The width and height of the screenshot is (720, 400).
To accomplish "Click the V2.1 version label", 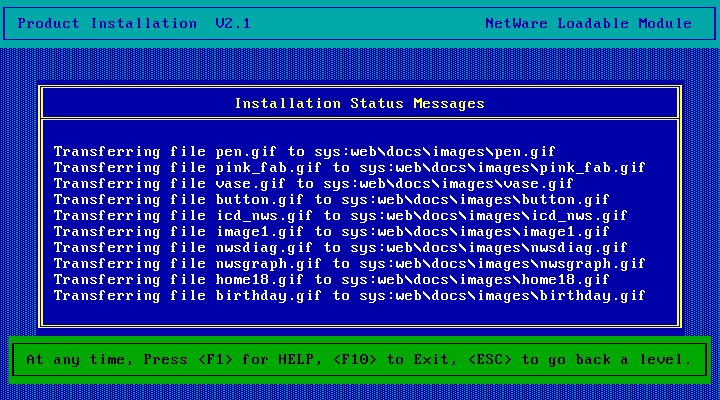I will point(237,23).
